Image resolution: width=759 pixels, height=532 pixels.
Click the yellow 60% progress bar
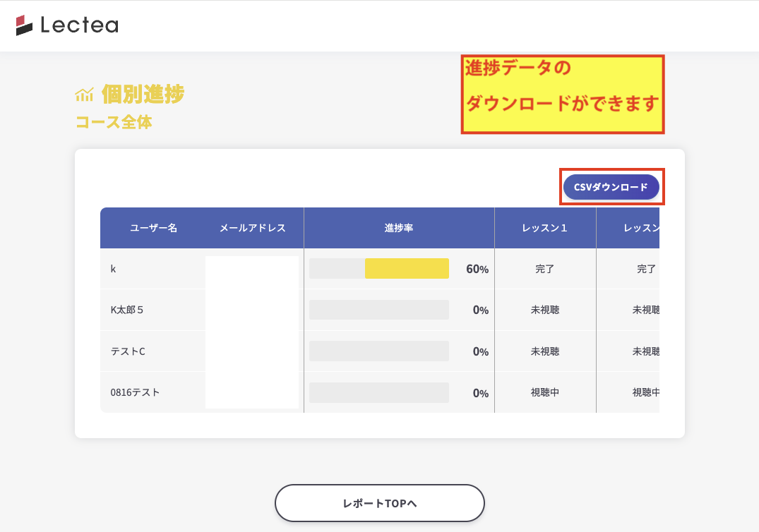click(407, 269)
